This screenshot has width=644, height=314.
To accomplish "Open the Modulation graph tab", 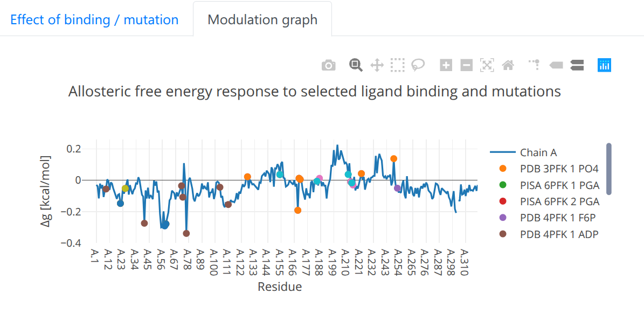I will (262, 19).
